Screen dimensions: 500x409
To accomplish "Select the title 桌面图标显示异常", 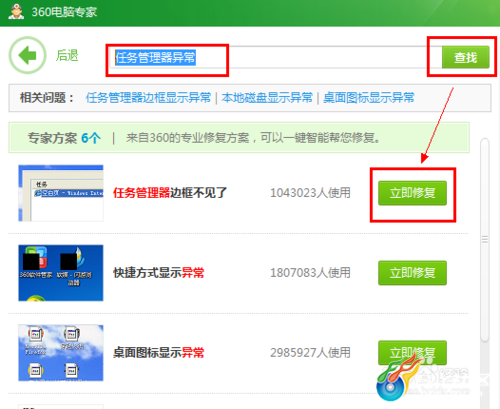I will pyautogui.click(x=159, y=353).
